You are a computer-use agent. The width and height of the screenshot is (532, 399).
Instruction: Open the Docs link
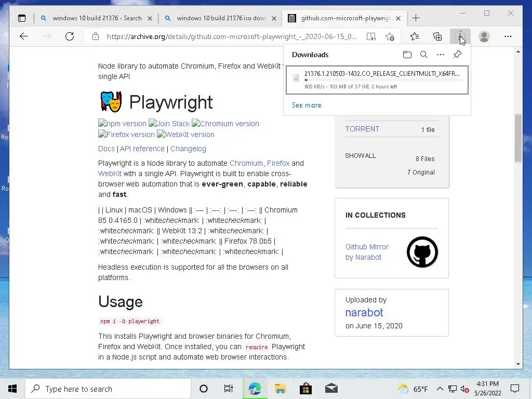(x=106, y=149)
